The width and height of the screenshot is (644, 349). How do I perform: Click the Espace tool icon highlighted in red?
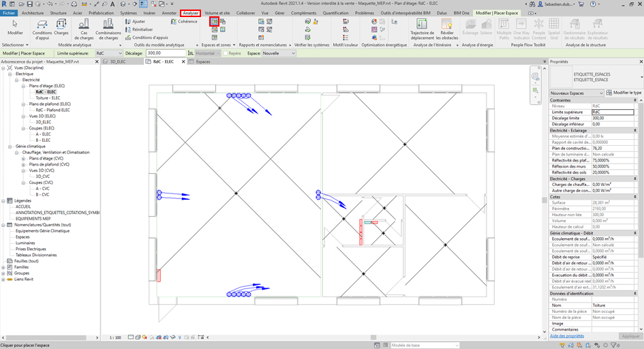tap(214, 22)
